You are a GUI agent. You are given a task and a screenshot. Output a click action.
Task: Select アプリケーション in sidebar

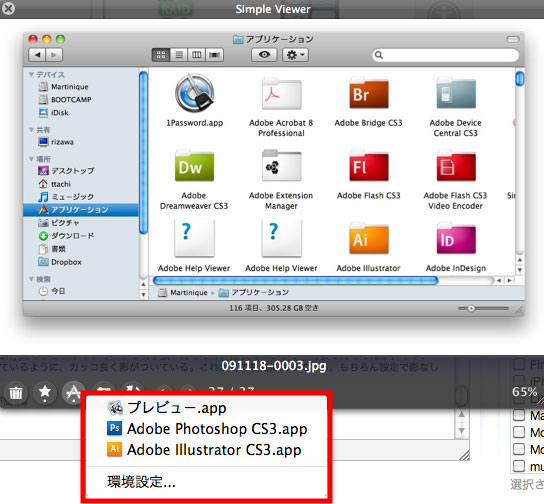[81, 210]
